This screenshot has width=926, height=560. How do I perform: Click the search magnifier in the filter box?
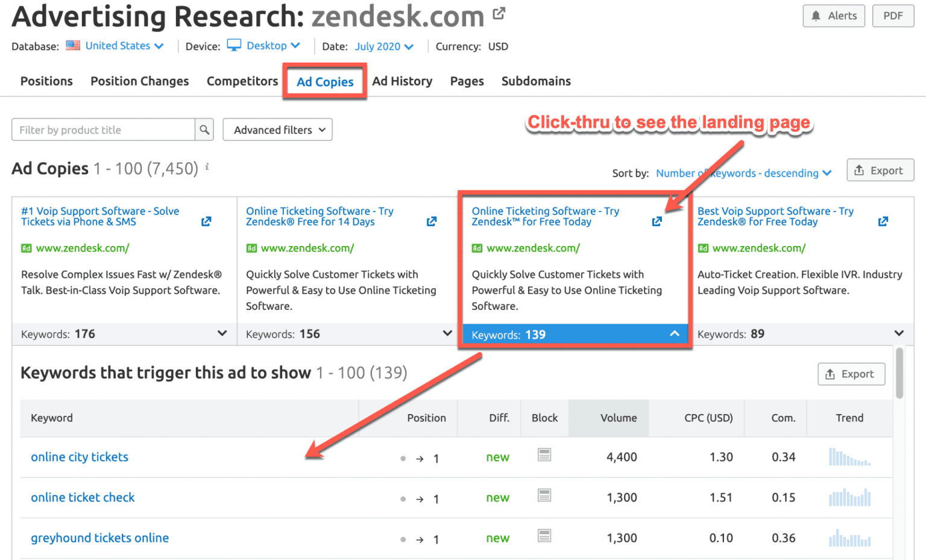(204, 129)
